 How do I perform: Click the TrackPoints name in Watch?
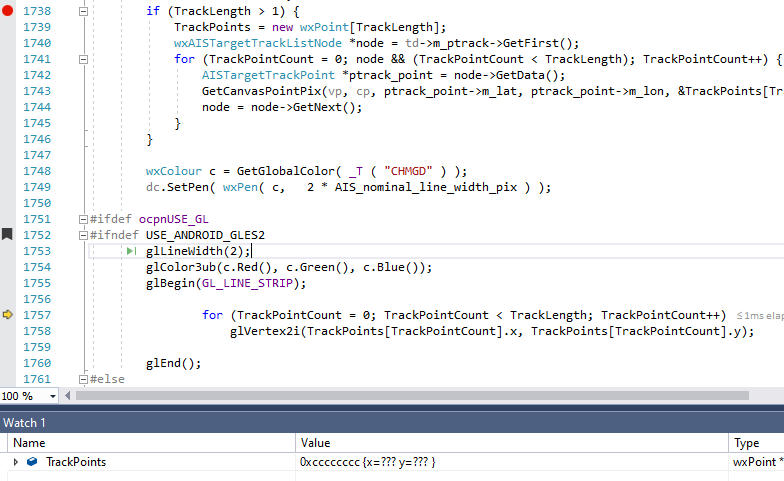point(76,462)
